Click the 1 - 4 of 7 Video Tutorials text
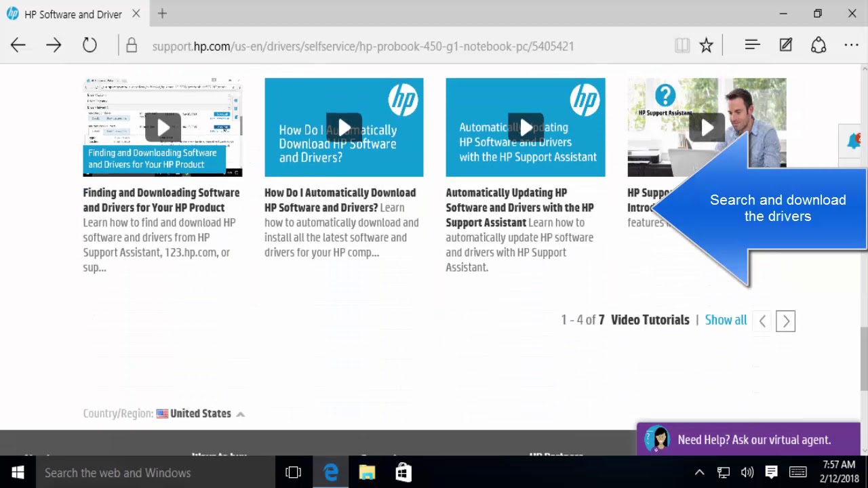This screenshot has width=868, height=488. [x=625, y=320]
